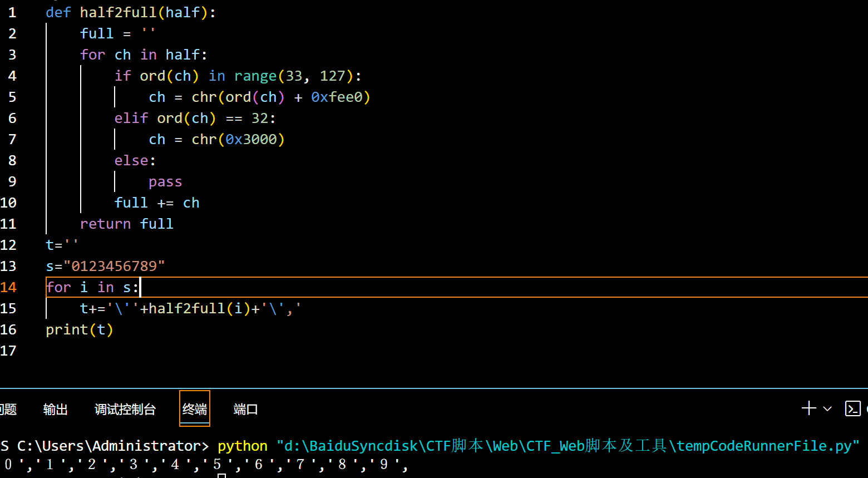Expand the terminal launch profile dropdown
868x478 pixels.
tap(827, 409)
